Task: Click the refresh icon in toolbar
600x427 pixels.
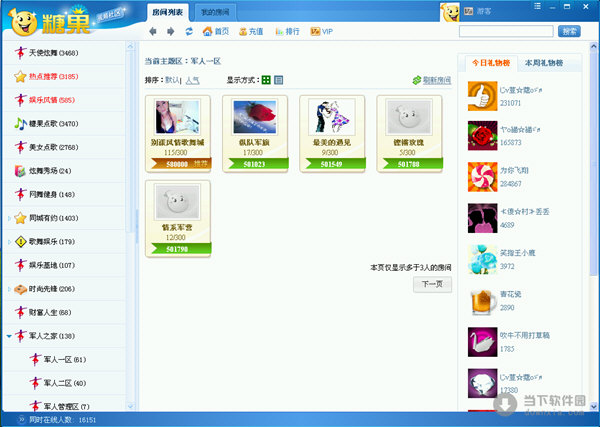Action: (x=188, y=31)
